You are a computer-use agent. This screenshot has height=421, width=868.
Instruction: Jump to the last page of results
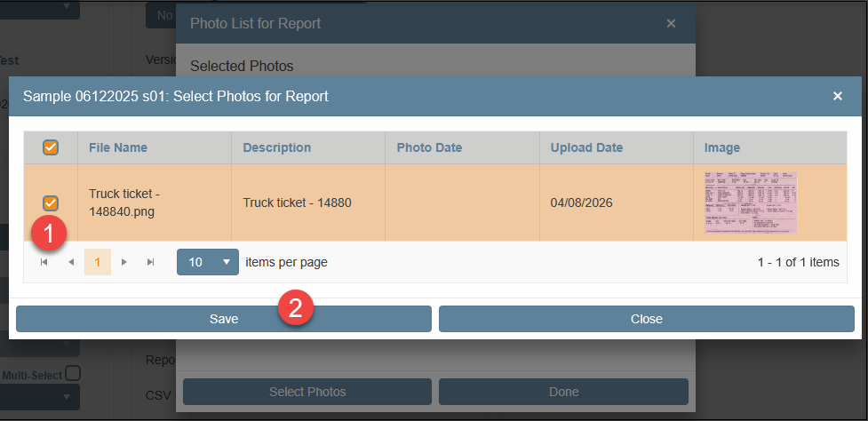tap(151, 262)
